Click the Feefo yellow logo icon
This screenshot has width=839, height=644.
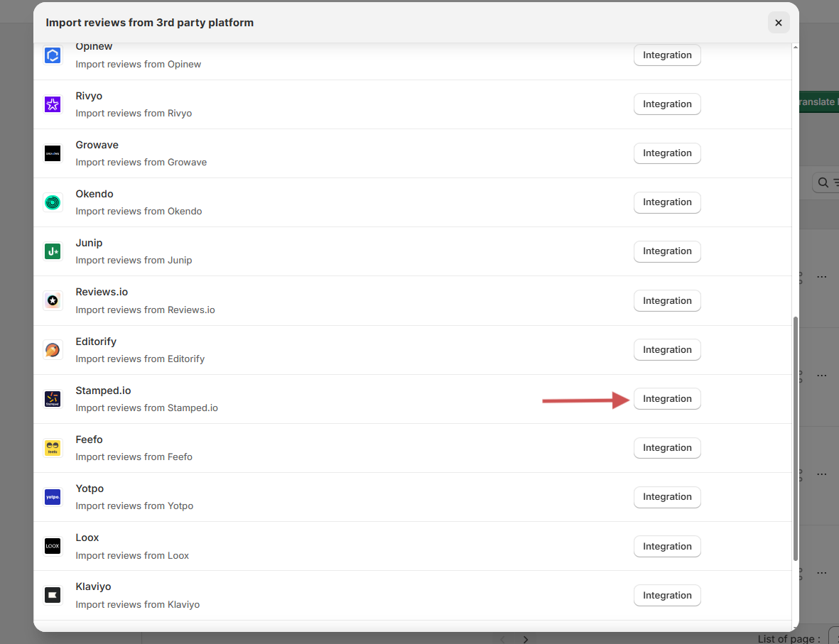53,448
